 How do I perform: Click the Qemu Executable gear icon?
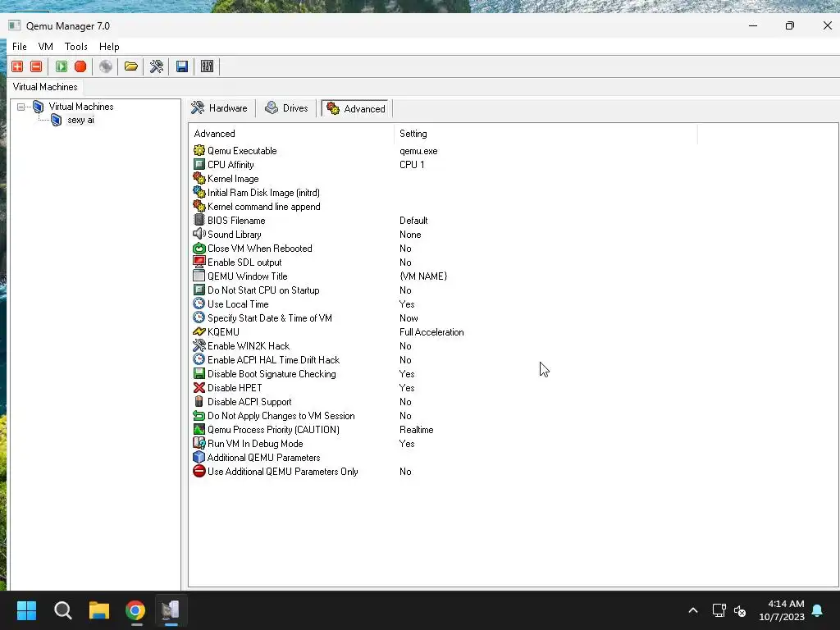(x=199, y=151)
